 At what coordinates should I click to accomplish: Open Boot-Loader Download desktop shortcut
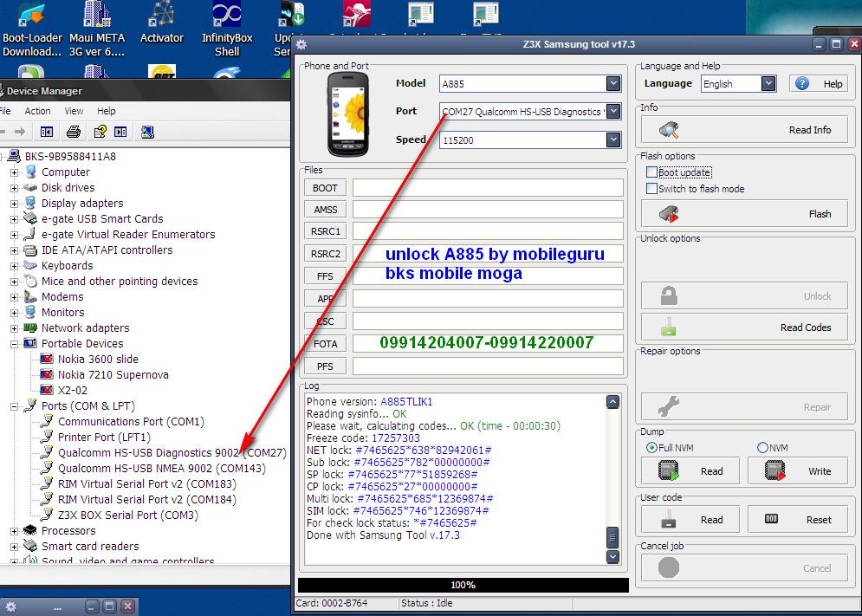click(x=32, y=29)
